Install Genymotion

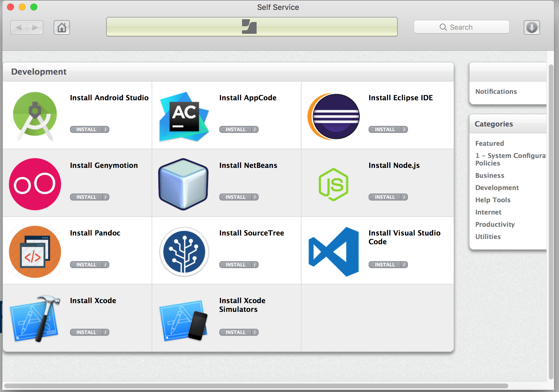click(x=86, y=197)
